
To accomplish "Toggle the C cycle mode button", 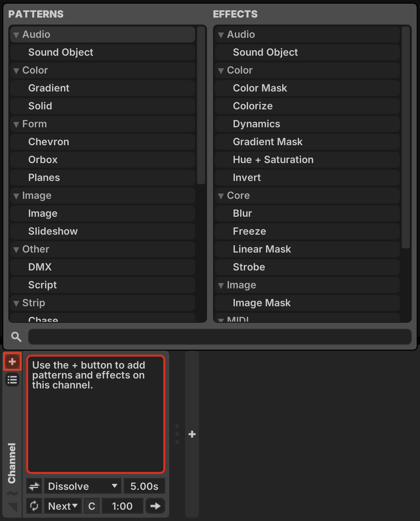I will 92,506.
